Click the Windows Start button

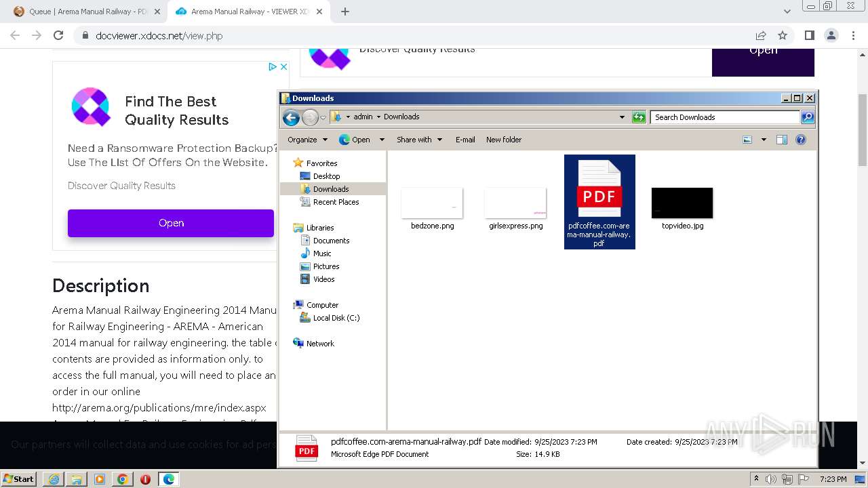coord(19,479)
